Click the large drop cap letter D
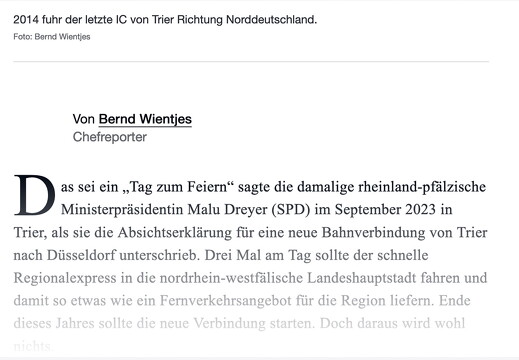 pos(34,195)
